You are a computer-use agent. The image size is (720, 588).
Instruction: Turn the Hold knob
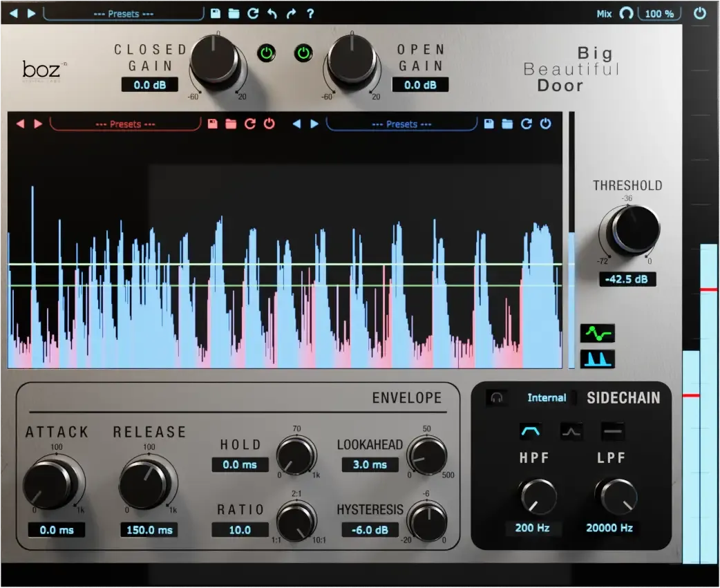[296, 456]
